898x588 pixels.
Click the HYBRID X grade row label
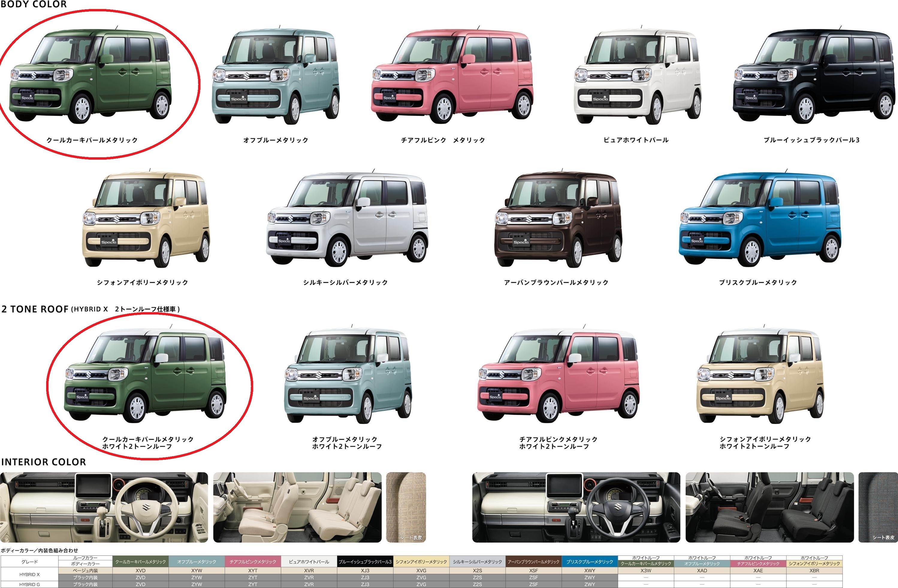pos(29,574)
